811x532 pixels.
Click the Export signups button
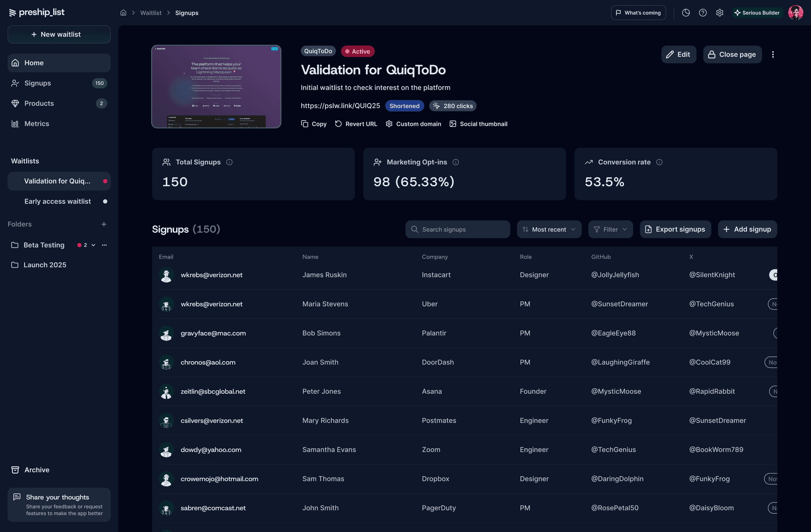point(675,229)
